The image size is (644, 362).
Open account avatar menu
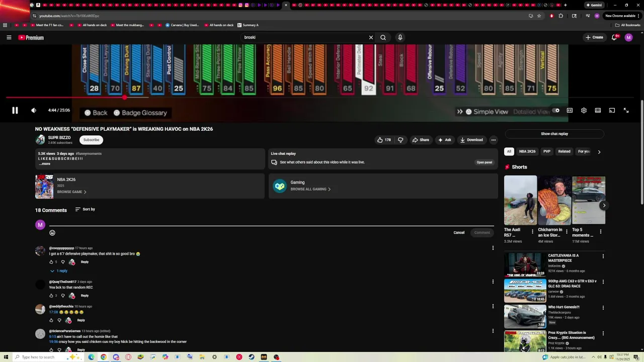628,37
